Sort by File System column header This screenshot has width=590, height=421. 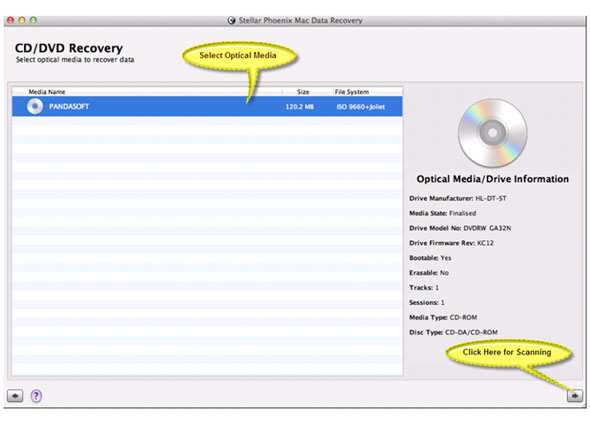[x=352, y=92]
